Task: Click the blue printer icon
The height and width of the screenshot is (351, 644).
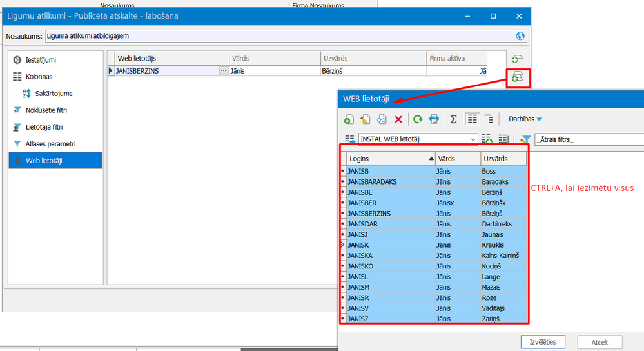Action: [434, 119]
